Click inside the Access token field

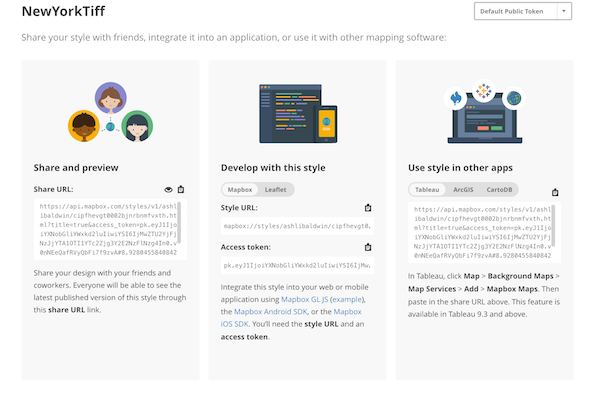coord(296,267)
